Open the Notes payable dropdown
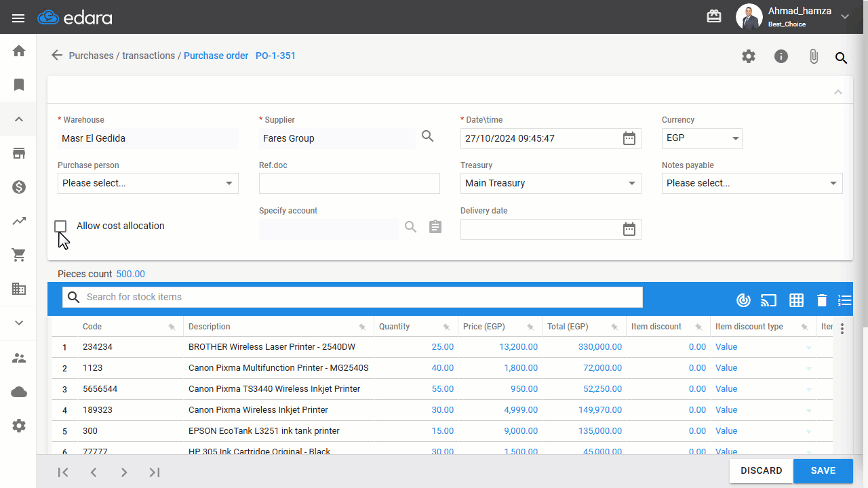Screen dimensions: 868x488 [x=752, y=183]
